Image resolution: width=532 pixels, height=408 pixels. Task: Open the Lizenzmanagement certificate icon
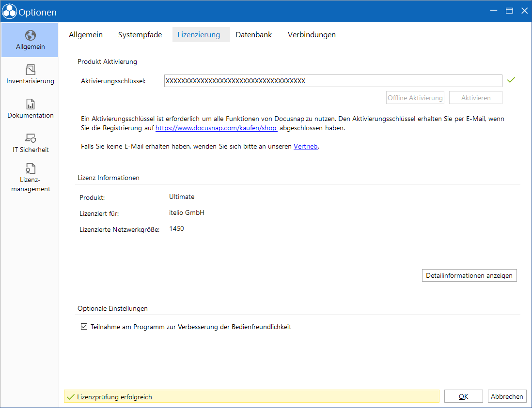[30, 168]
